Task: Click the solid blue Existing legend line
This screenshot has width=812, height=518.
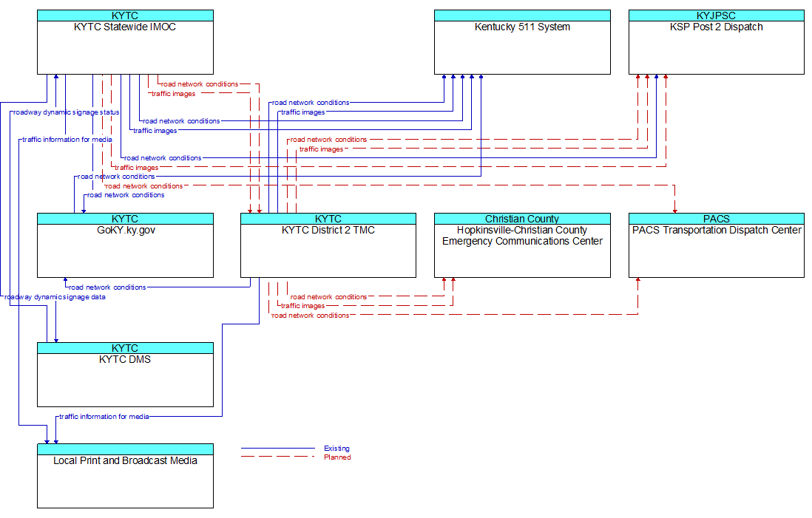Action: click(277, 448)
